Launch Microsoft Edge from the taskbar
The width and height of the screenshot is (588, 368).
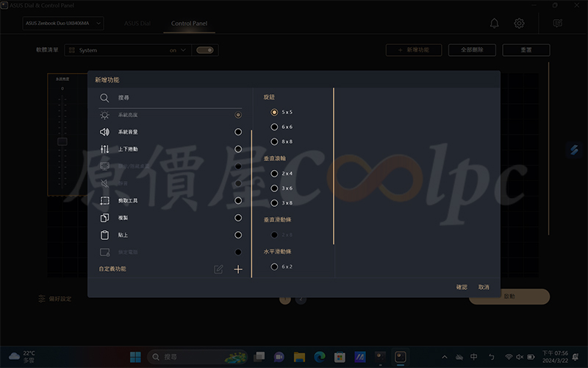click(x=320, y=357)
